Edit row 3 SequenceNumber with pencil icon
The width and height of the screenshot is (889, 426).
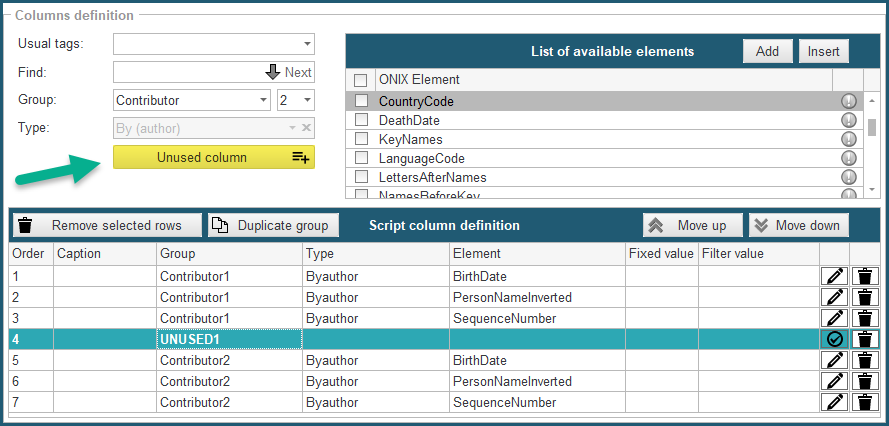pyautogui.click(x=835, y=318)
